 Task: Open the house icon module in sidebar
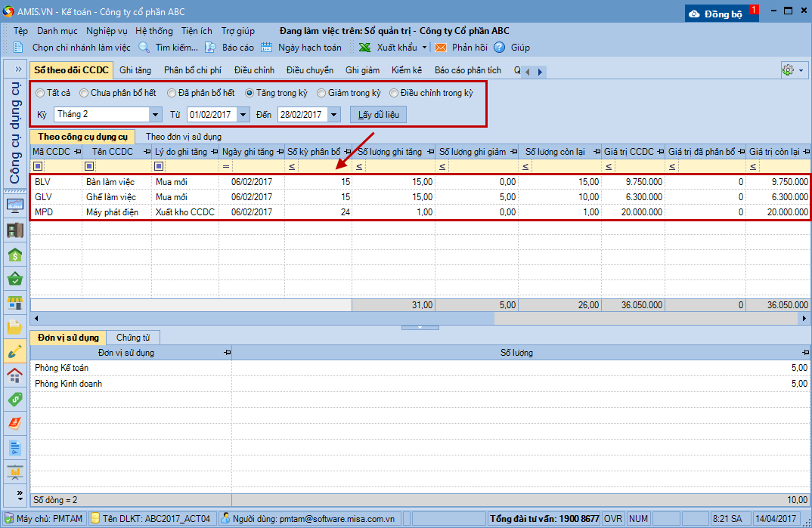click(x=14, y=375)
